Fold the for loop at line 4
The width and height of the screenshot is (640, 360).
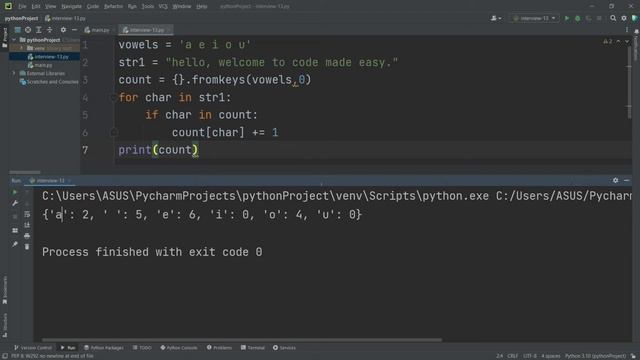click(113, 98)
